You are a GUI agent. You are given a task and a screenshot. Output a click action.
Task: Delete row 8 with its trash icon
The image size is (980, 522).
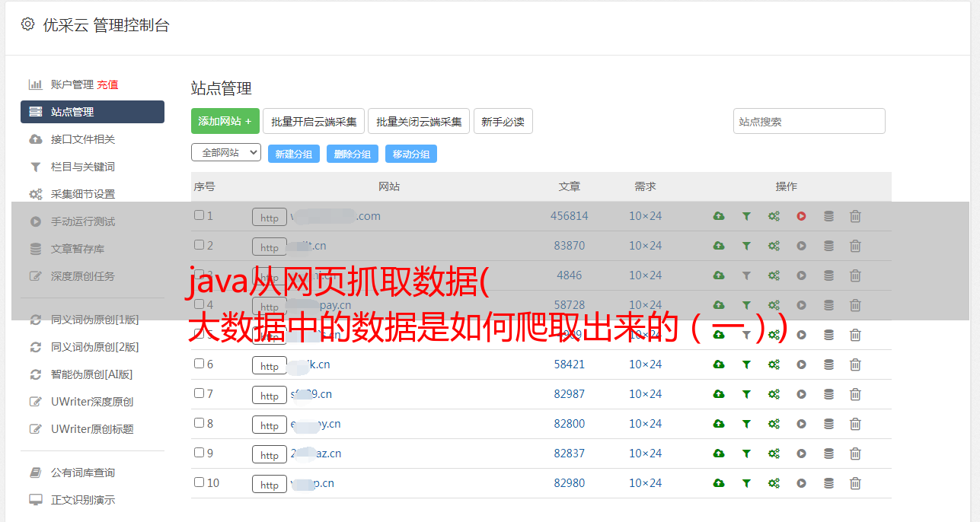point(855,424)
